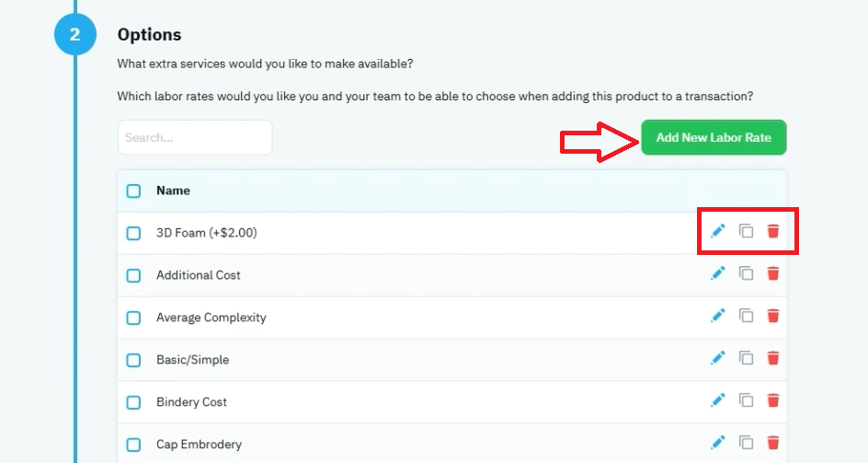
Task: Select the Bindery Cost checkbox
Action: tap(133, 402)
